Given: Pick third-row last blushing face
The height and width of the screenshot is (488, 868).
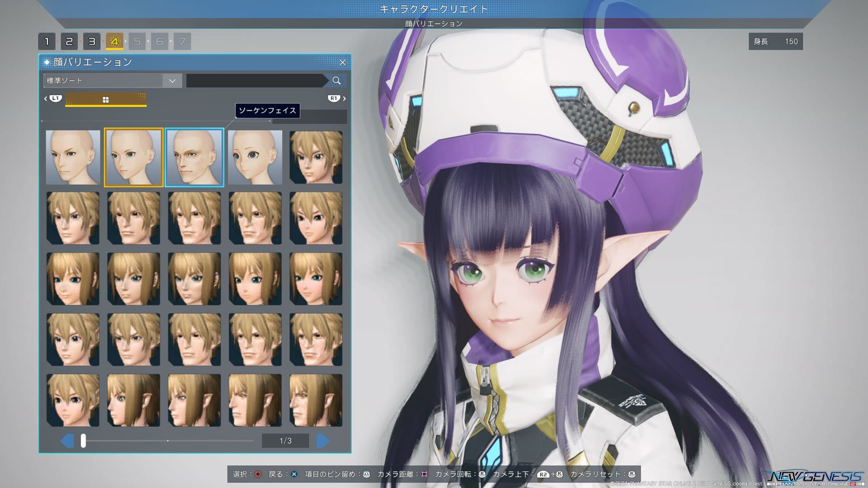Looking at the screenshot, I should pyautogui.click(x=316, y=279).
